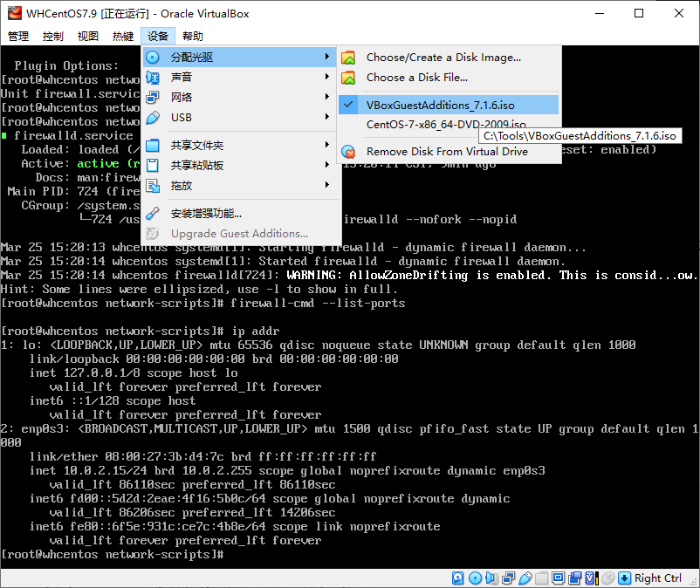
Task: Click the Choose a Disk File icon
Action: 348,78
